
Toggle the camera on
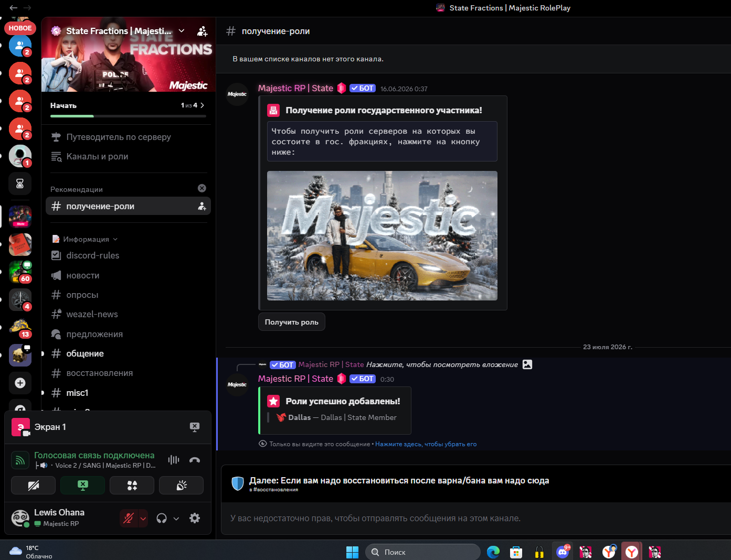coord(34,486)
